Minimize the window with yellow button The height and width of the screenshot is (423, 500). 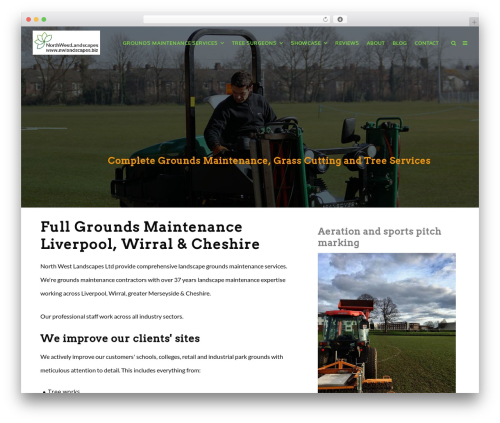coord(36,20)
